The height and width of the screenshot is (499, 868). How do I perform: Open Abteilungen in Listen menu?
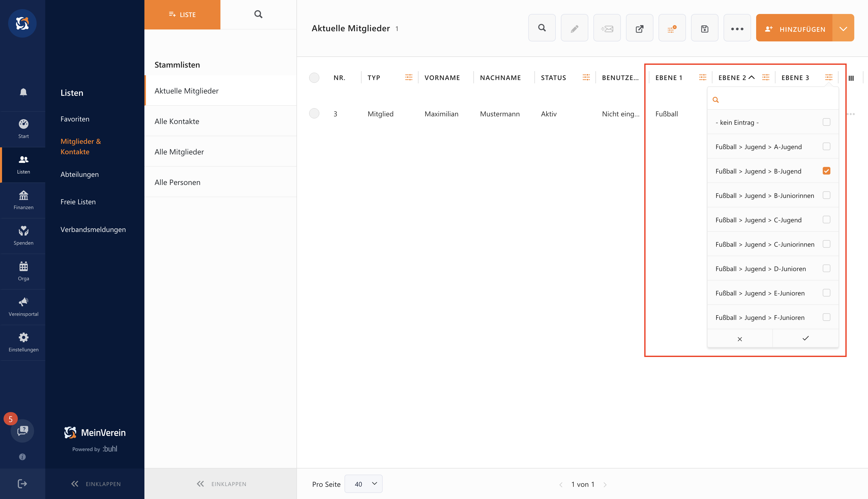point(79,175)
